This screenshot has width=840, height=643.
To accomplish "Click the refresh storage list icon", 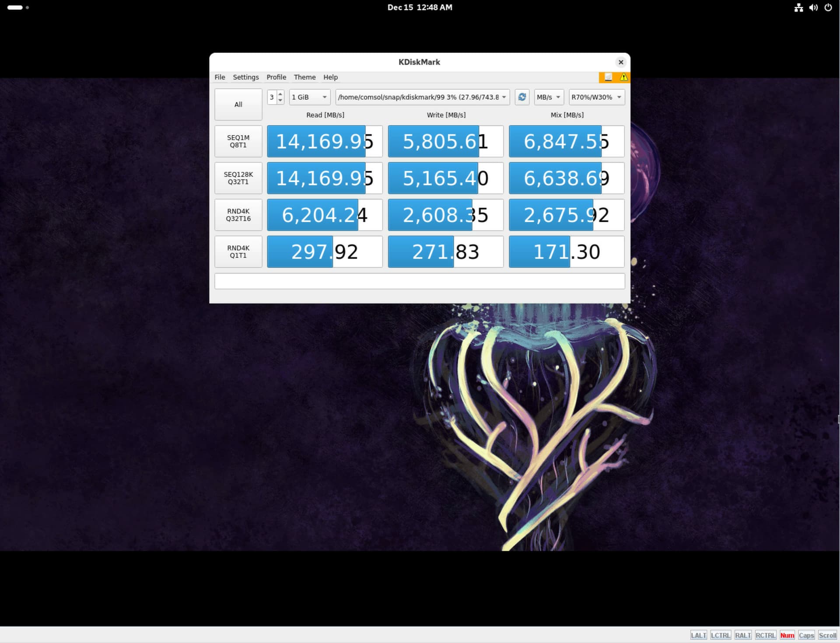I will [522, 97].
